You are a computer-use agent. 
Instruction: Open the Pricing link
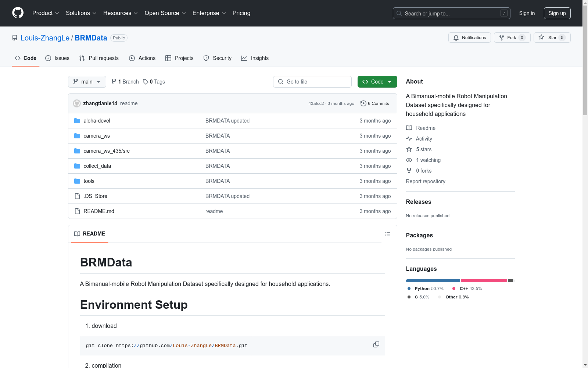241,13
